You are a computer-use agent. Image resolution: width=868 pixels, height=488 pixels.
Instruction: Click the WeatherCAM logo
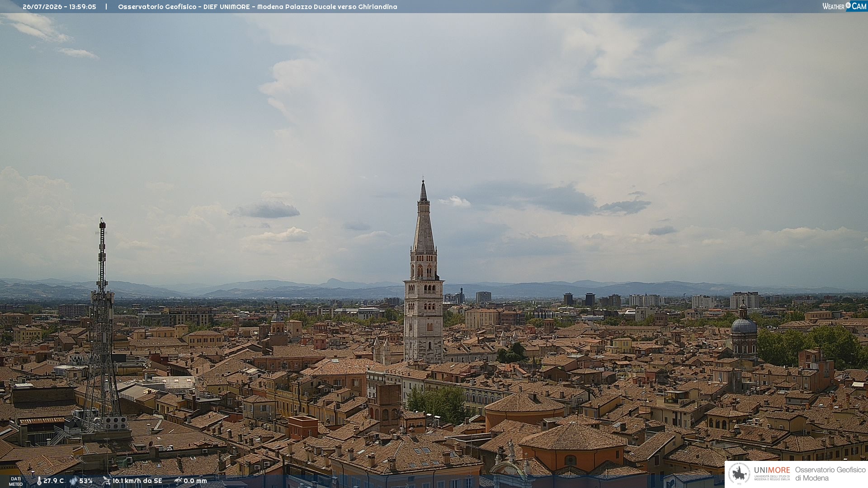click(x=844, y=6)
